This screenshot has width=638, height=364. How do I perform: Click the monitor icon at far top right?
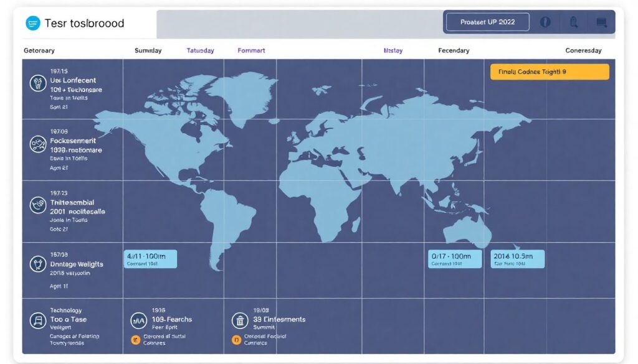click(601, 22)
